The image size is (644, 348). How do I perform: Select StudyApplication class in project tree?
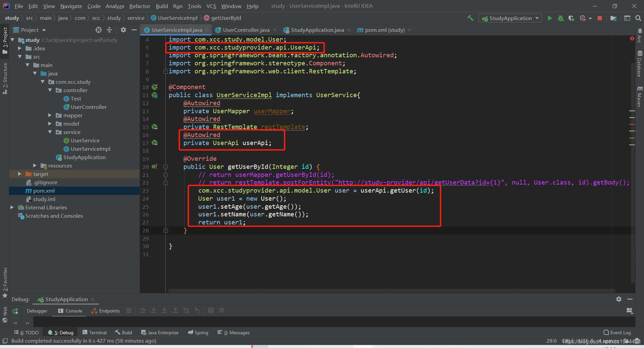click(84, 157)
